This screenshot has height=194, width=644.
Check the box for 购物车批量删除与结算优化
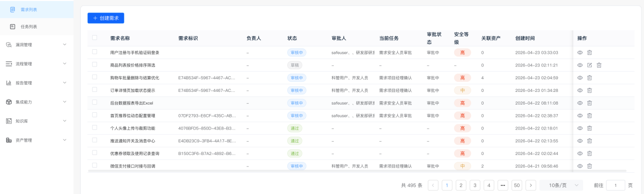point(94,77)
